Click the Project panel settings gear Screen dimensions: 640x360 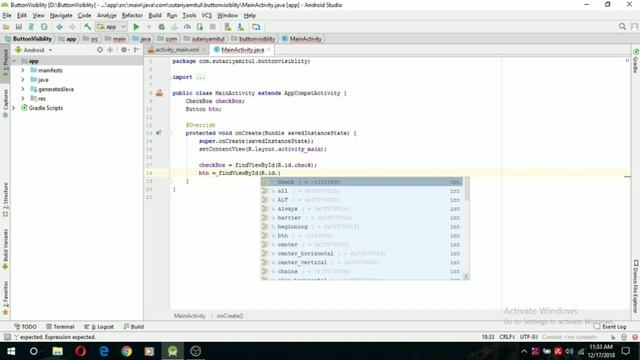124,50
